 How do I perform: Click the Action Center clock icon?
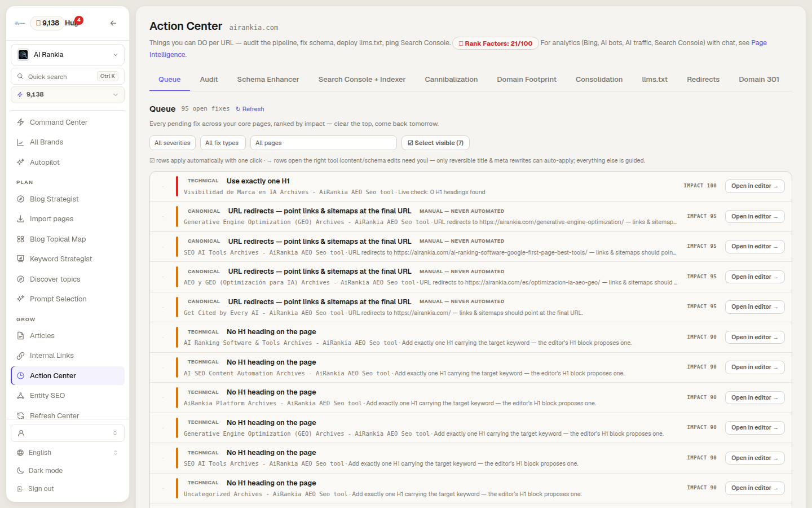tap(20, 376)
